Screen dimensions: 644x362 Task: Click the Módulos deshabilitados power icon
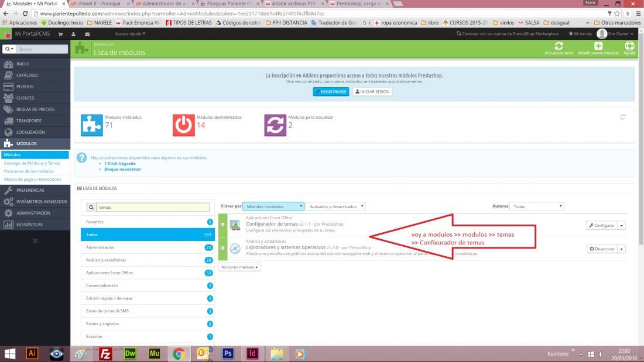[x=184, y=125]
